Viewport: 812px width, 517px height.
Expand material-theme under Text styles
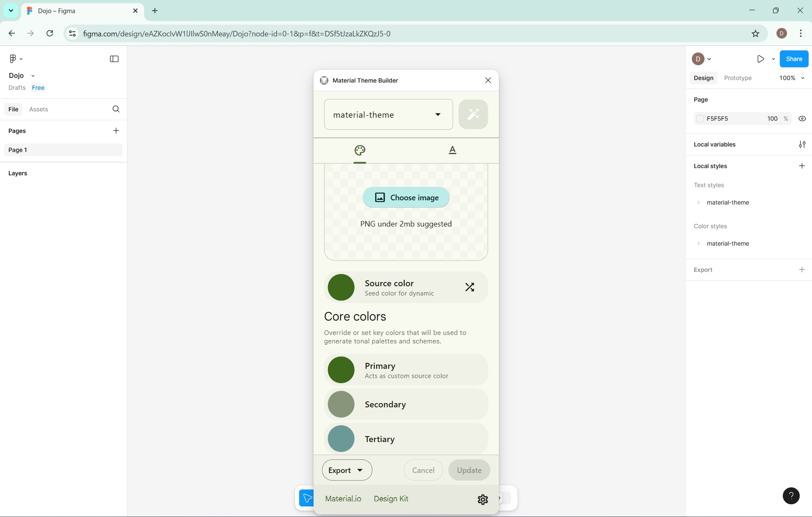[x=699, y=202]
